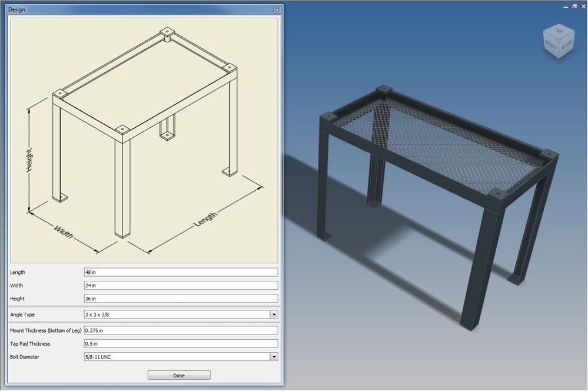The height and width of the screenshot is (391, 588).
Task: Click the TOP face of ViewCube
Action: point(559,31)
